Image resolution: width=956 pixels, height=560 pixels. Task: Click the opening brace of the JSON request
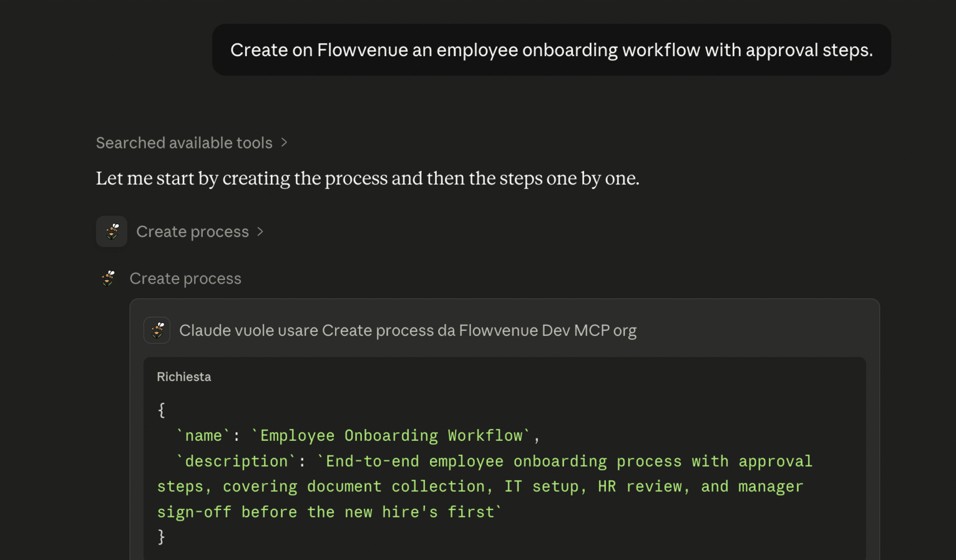tap(161, 410)
